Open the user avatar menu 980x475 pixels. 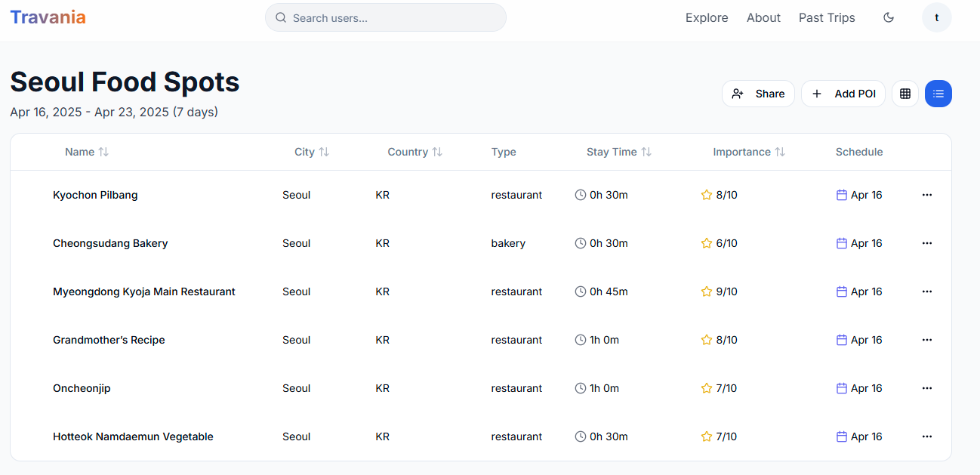point(937,18)
